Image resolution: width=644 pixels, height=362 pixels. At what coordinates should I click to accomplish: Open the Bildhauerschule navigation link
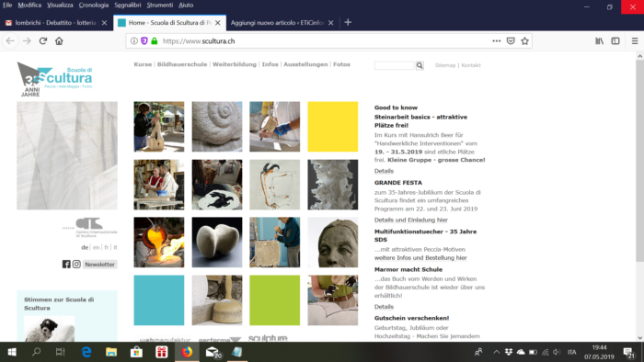182,64
